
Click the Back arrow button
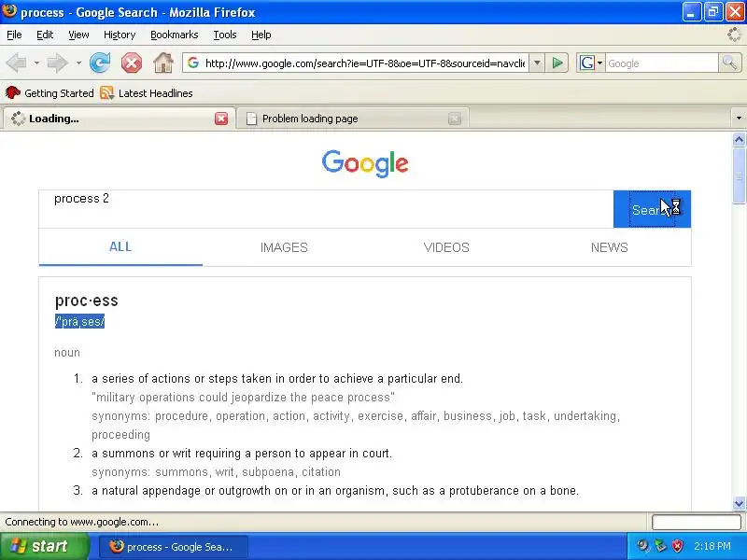tap(16, 63)
